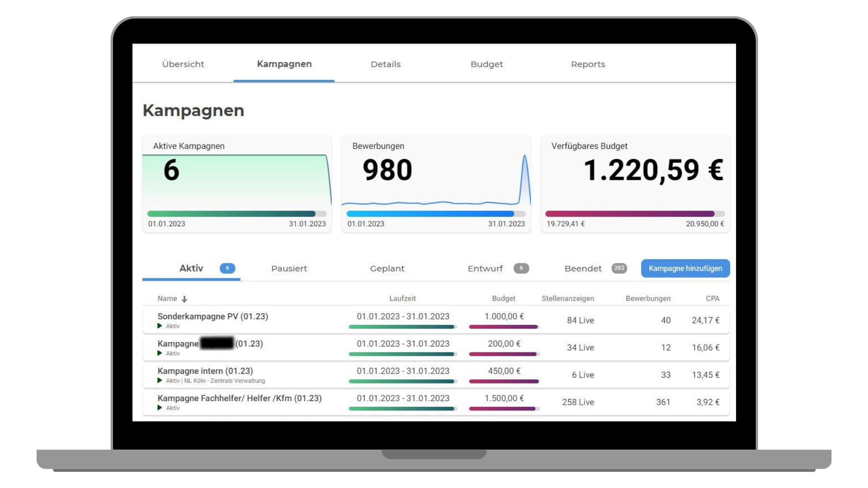Click play icon under Sonderkampagne PV
The height and width of the screenshot is (488, 868).
pos(160,326)
